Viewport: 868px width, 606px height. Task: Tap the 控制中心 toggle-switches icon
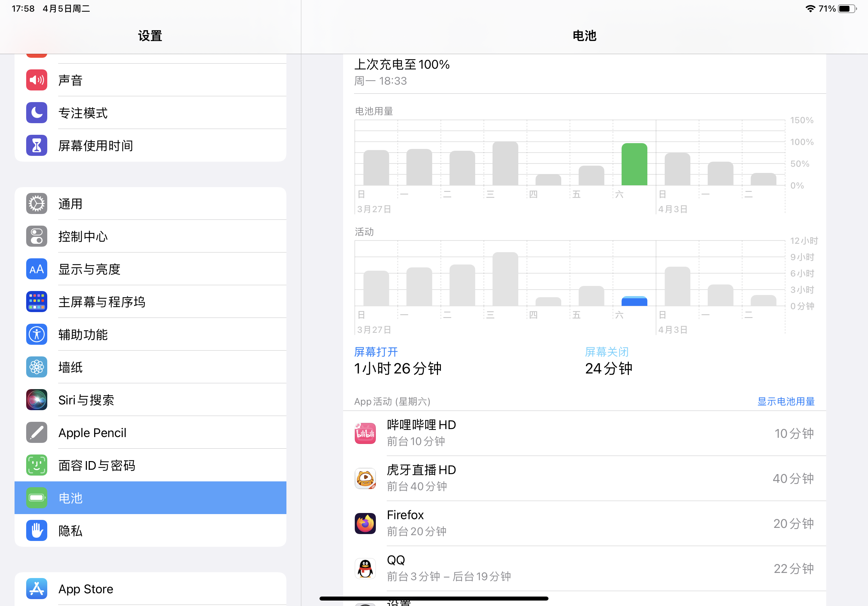pos(37,237)
